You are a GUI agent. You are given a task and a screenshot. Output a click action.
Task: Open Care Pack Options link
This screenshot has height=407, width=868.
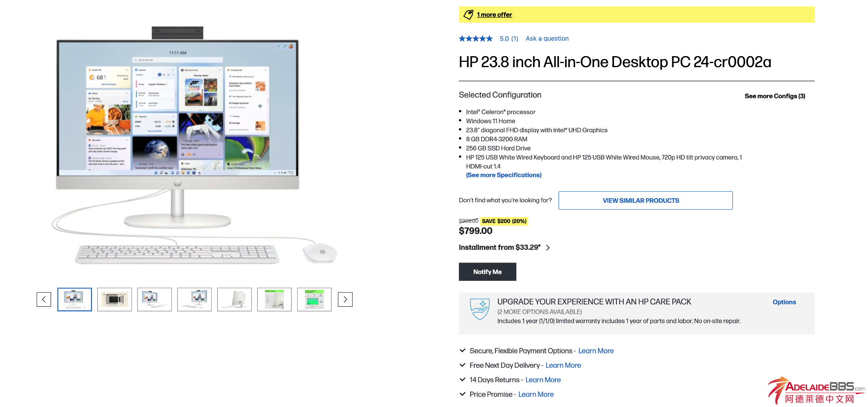pyautogui.click(x=784, y=302)
